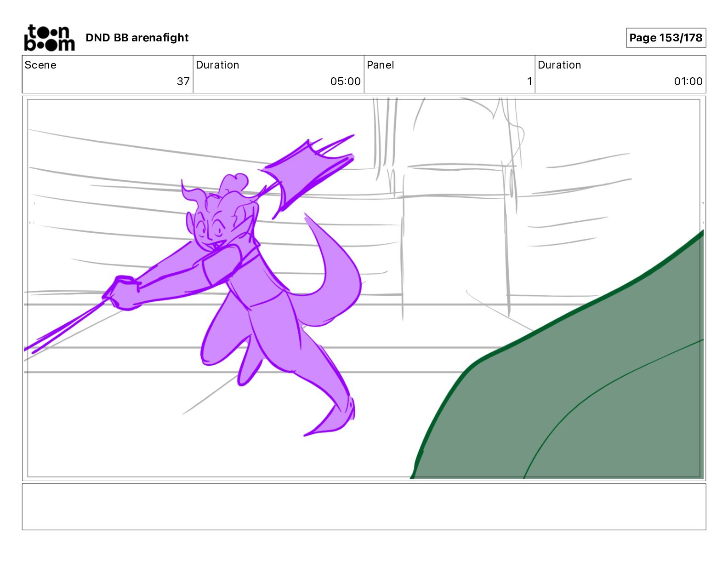Select the panel duration value '01:00'

688,81
